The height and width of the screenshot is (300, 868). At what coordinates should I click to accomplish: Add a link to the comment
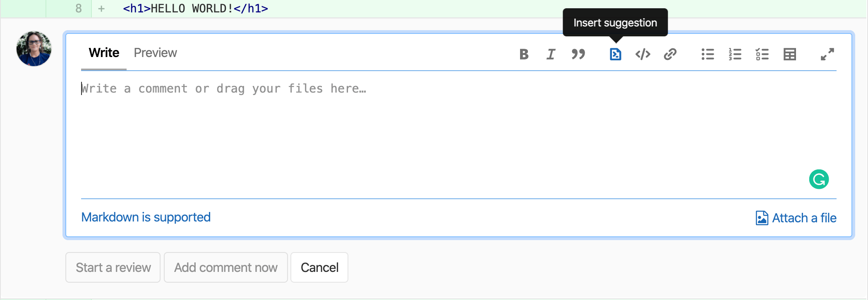tap(670, 54)
